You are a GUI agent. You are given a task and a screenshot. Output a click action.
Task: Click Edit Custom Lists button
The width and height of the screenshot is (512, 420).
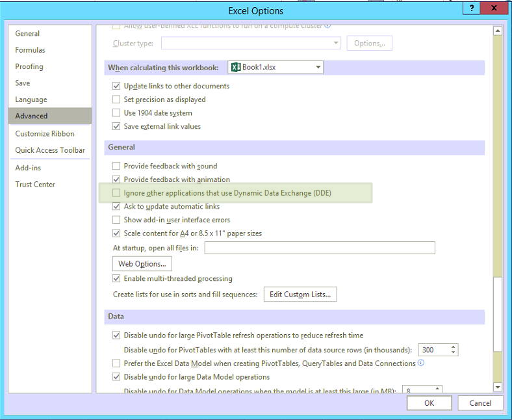tap(300, 295)
